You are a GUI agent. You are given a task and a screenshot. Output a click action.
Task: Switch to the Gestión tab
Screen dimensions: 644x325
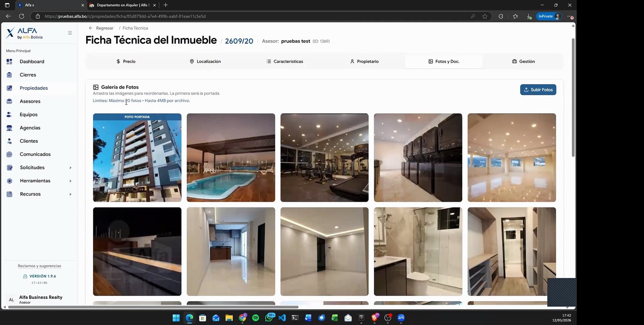click(x=523, y=61)
